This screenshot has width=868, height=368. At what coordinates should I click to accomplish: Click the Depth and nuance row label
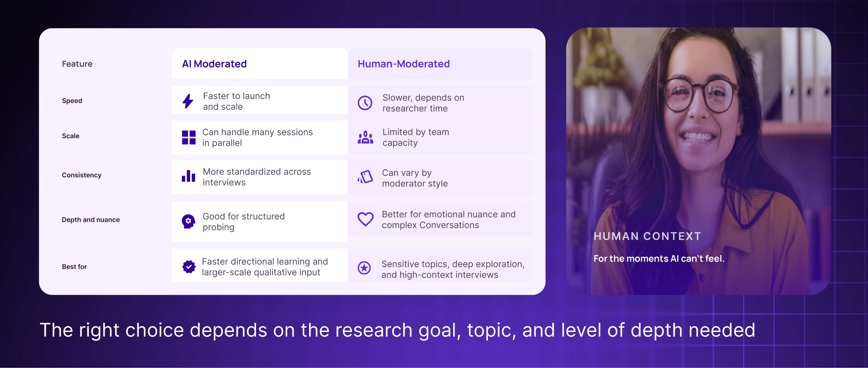pyautogui.click(x=90, y=220)
